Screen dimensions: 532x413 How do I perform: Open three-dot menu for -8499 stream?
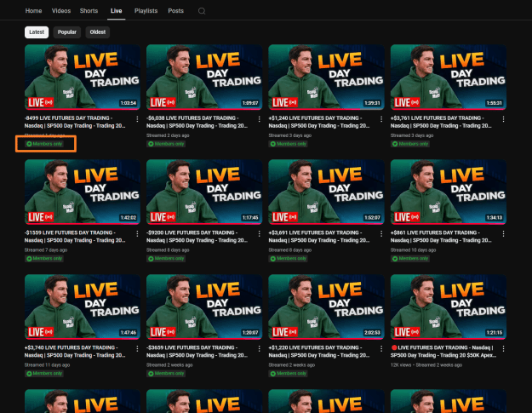(137, 119)
